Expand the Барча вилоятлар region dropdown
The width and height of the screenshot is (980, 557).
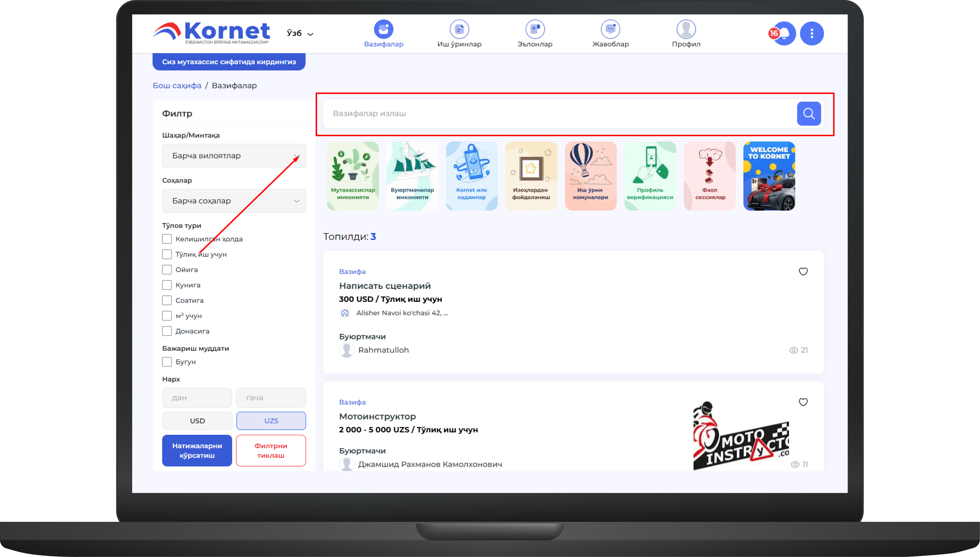coord(233,156)
